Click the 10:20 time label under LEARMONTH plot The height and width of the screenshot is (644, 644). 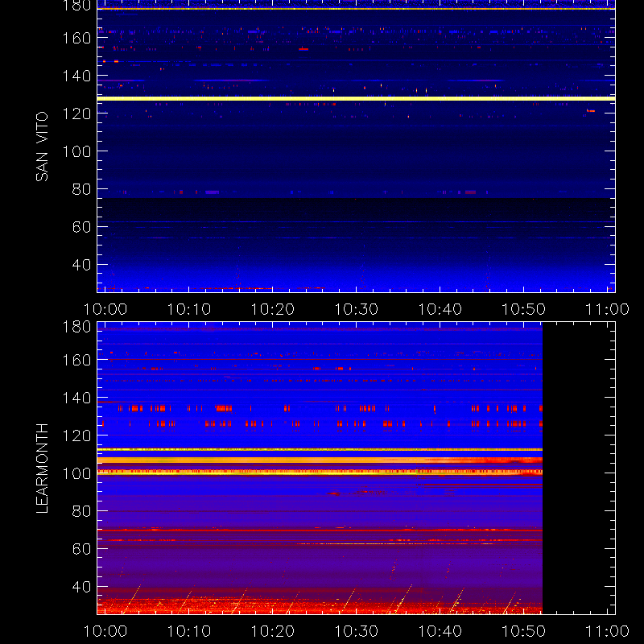[x=273, y=631]
